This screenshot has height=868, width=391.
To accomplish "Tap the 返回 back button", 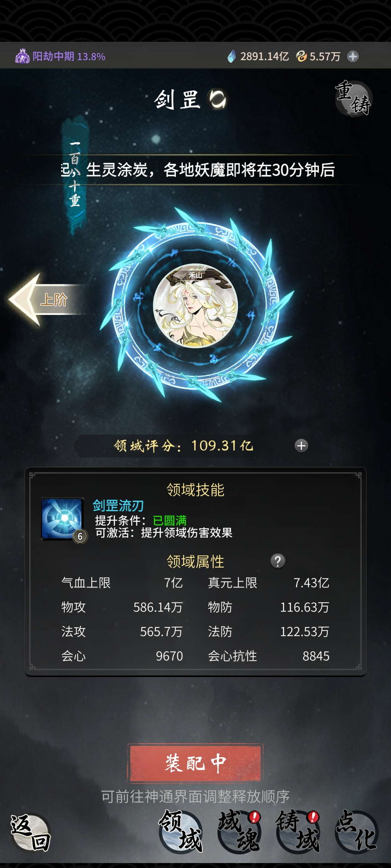I will (31, 833).
